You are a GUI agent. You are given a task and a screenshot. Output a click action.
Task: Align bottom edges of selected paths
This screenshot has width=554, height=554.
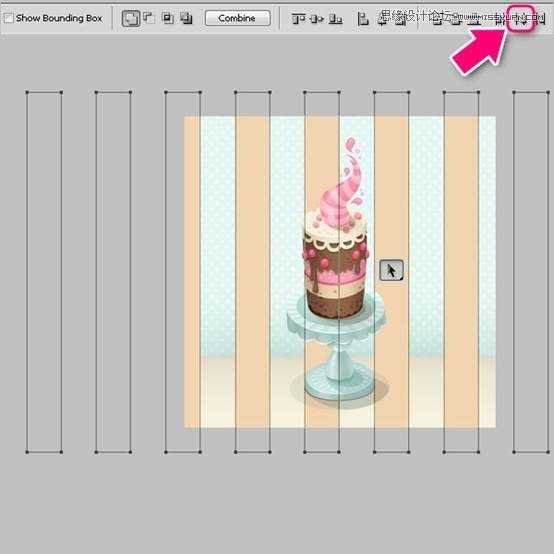coord(335,18)
